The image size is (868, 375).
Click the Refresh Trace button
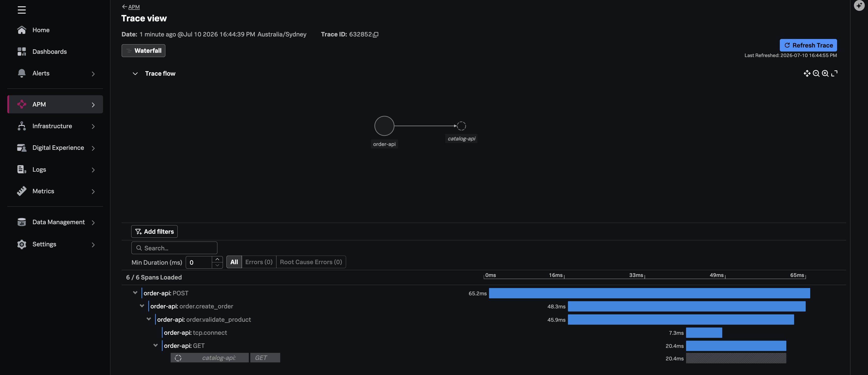point(808,45)
